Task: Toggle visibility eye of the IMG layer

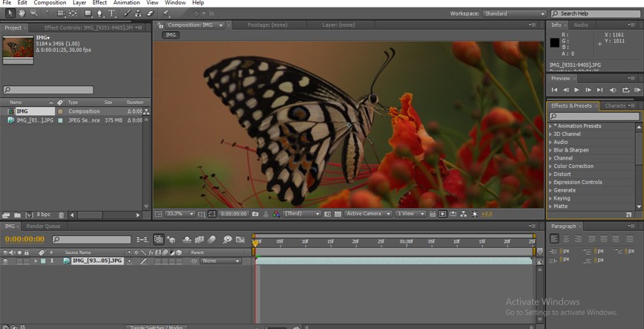Action: (6, 261)
